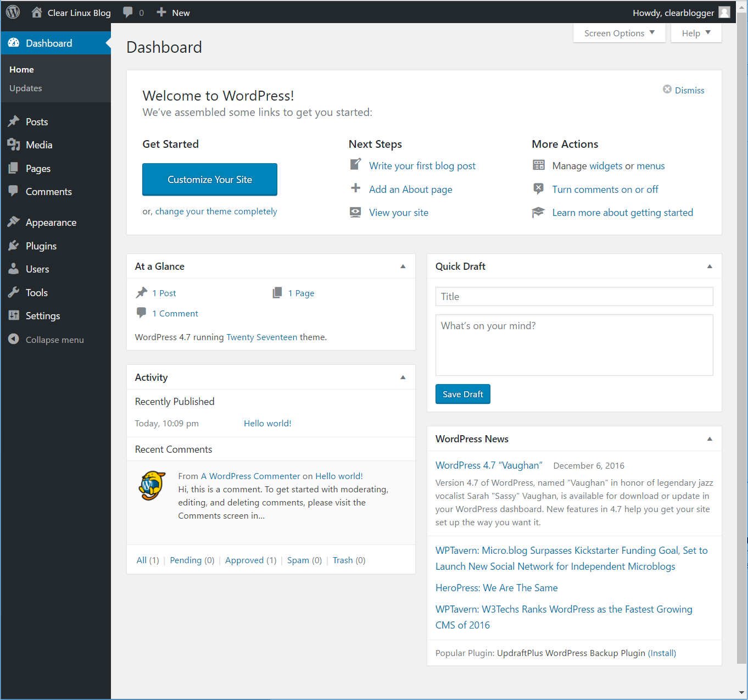This screenshot has width=748, height=700.
Task: Click the Media icon in sidebar
Action: 14,145
